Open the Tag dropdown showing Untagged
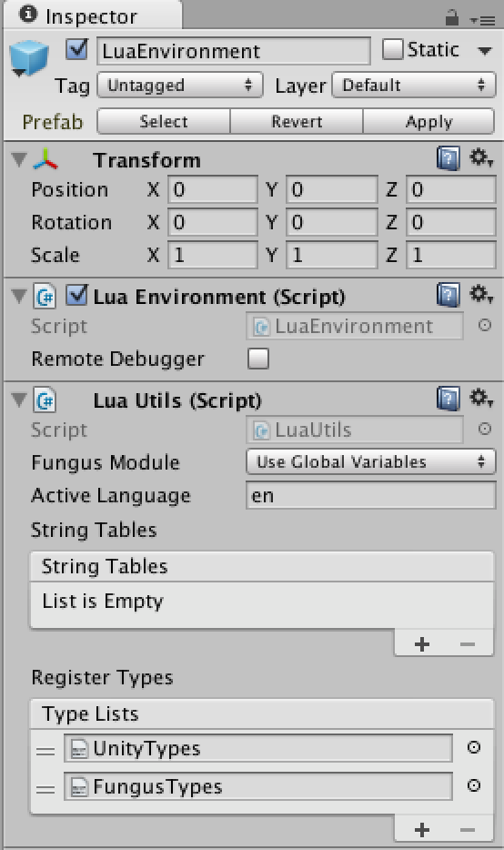 pos(179,86)
